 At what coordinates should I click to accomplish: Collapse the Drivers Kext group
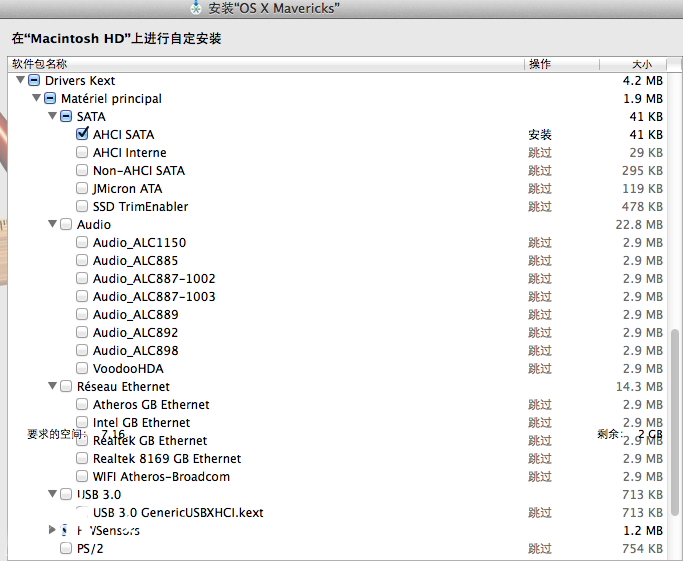pos(20,80)
